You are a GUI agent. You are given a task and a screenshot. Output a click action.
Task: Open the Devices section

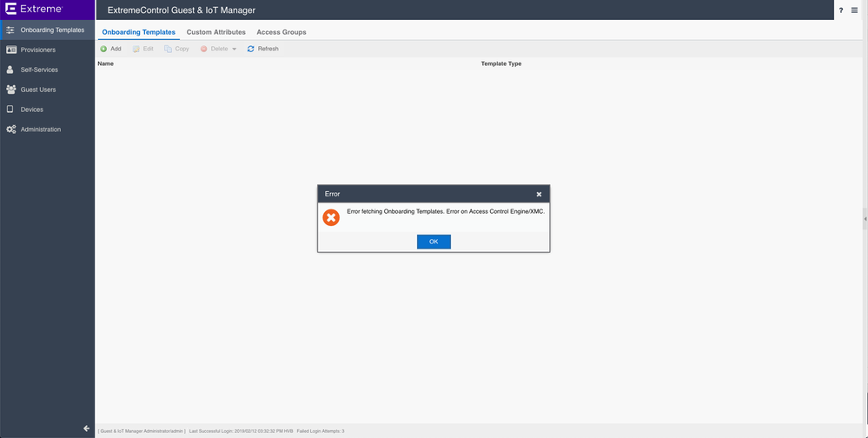(31, 109)
